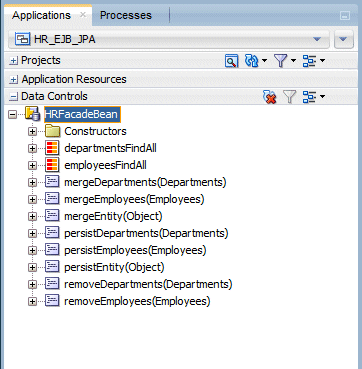Screen dimensions: 362x369
Task: Select mergeEntity(Object) text
Action: 113,216
